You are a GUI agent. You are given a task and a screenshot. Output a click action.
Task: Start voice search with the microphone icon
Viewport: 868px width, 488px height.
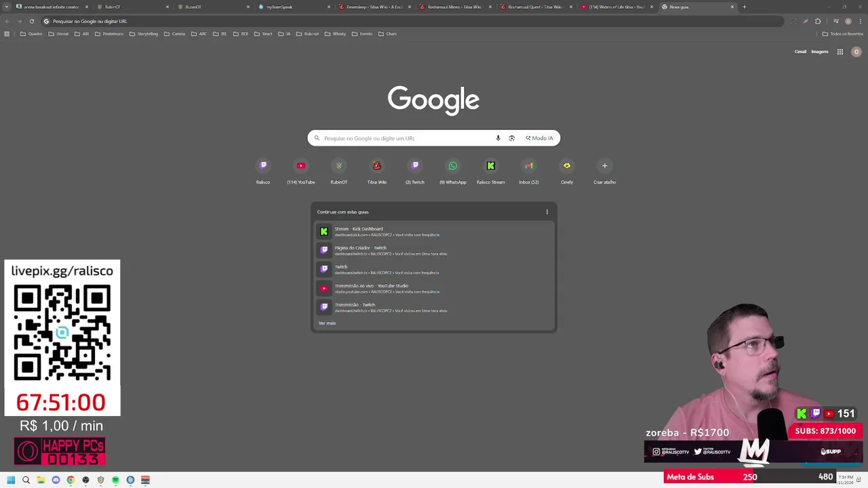pyautogui.click(x=498, y=138)
